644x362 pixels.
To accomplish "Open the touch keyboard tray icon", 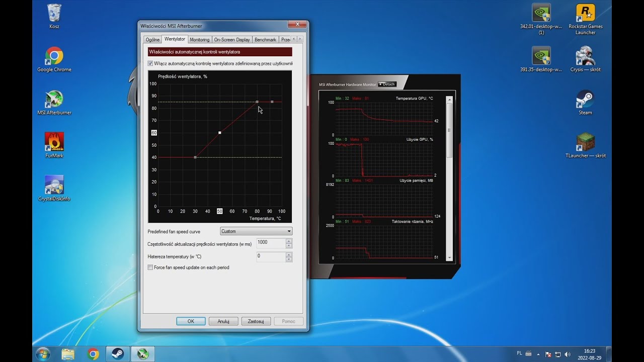I will (x=529, y=354).
